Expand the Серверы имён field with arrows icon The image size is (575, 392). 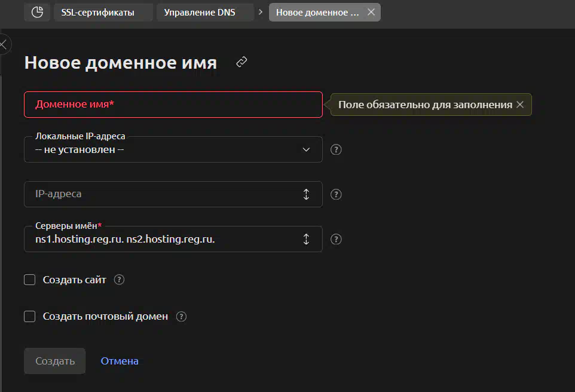point(306,239)
